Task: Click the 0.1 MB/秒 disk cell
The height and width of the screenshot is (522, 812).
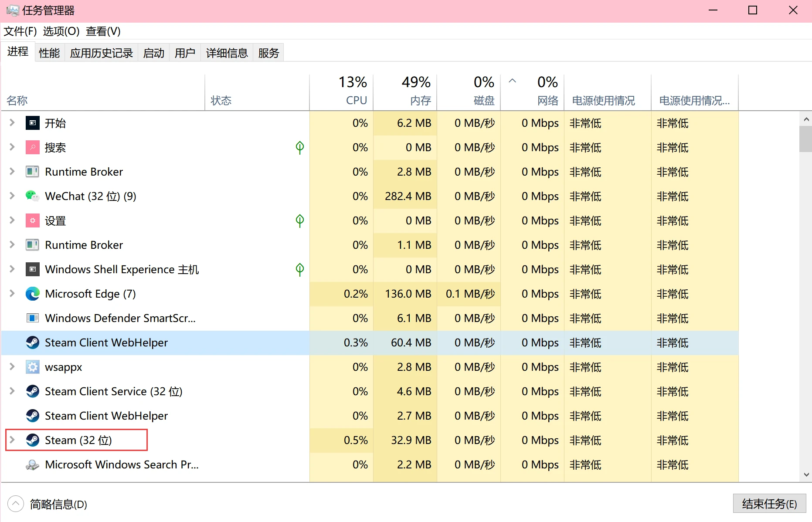Action: coord(469,294)
